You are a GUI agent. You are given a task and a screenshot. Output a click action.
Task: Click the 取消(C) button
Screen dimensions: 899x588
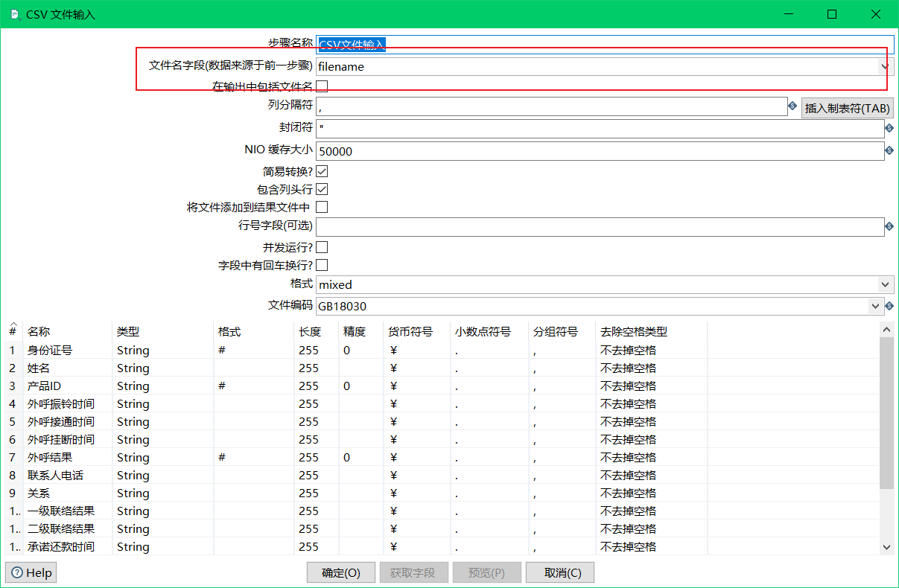560,572
